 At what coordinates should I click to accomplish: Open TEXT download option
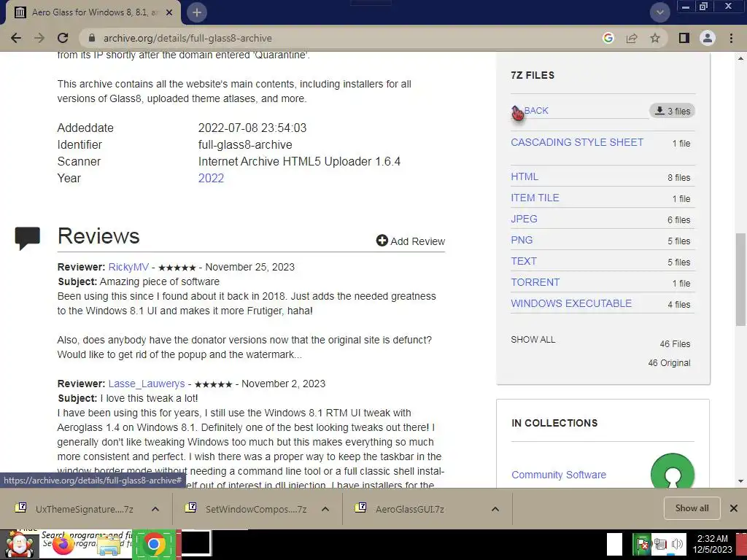click(524, 261)
